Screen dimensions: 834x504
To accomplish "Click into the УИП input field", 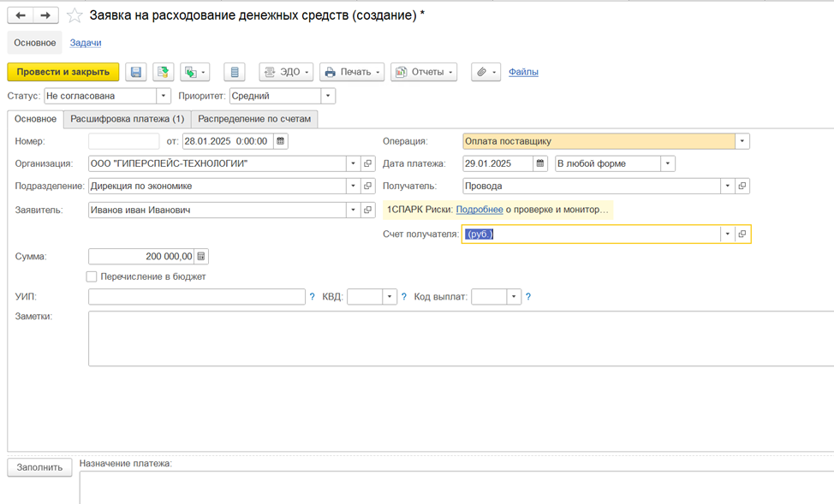I will (197, 297).
